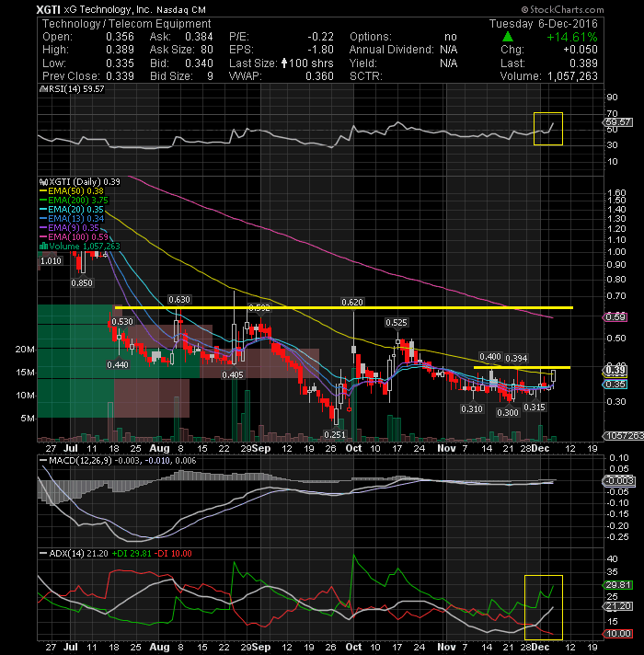Click the RSI(14) 59.57 indicator title

coord(75,89)
